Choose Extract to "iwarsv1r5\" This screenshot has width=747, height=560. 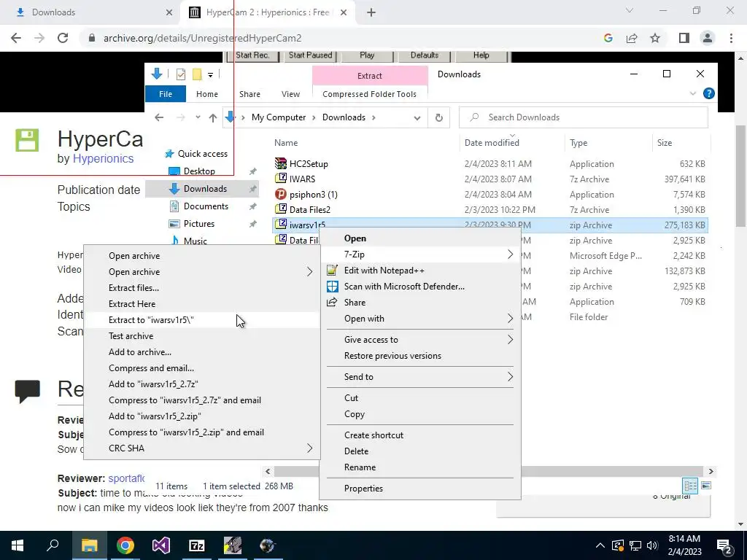[201, 320]
